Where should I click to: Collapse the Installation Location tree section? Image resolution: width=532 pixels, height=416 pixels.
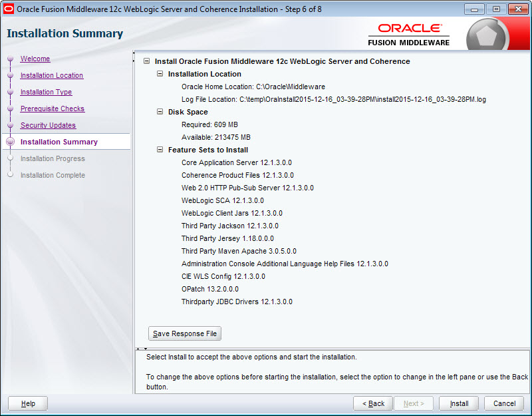click(160, 74)
